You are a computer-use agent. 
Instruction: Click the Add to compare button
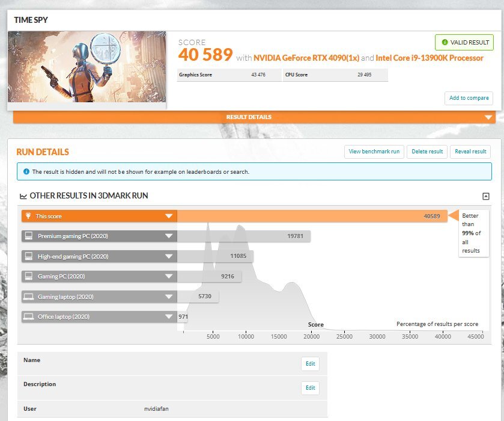(x=469, y=98)
